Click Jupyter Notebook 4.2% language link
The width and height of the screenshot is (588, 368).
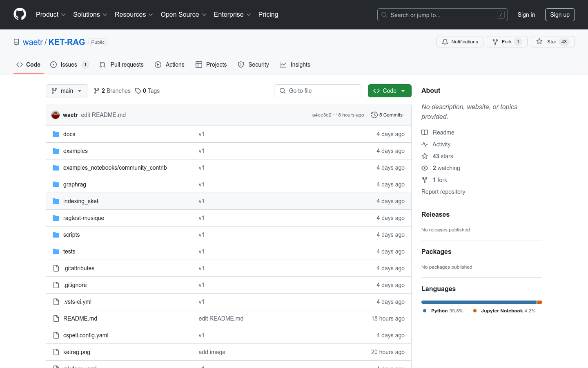coord(504,311)
